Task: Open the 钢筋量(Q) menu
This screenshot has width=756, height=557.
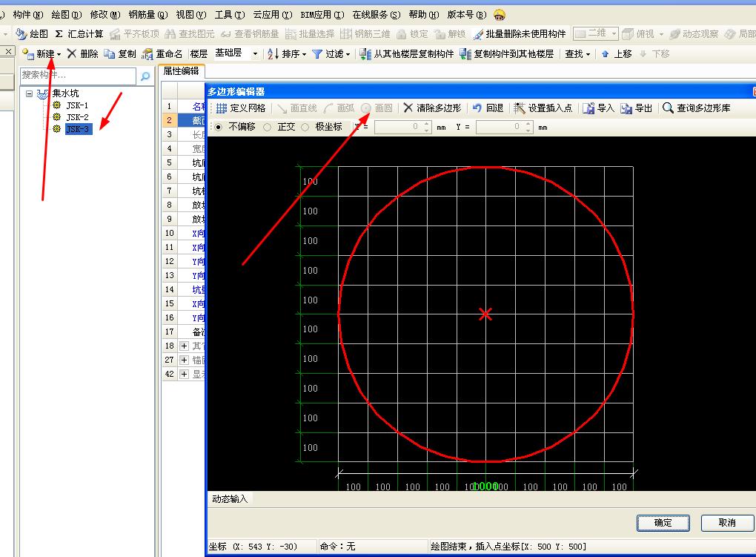Action: point(148,15)
